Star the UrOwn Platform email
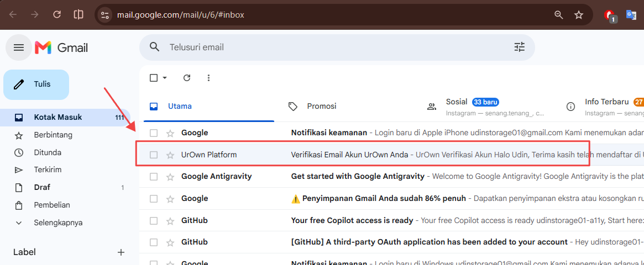Screen dimensions: 644x265 (x=170, y=155)
